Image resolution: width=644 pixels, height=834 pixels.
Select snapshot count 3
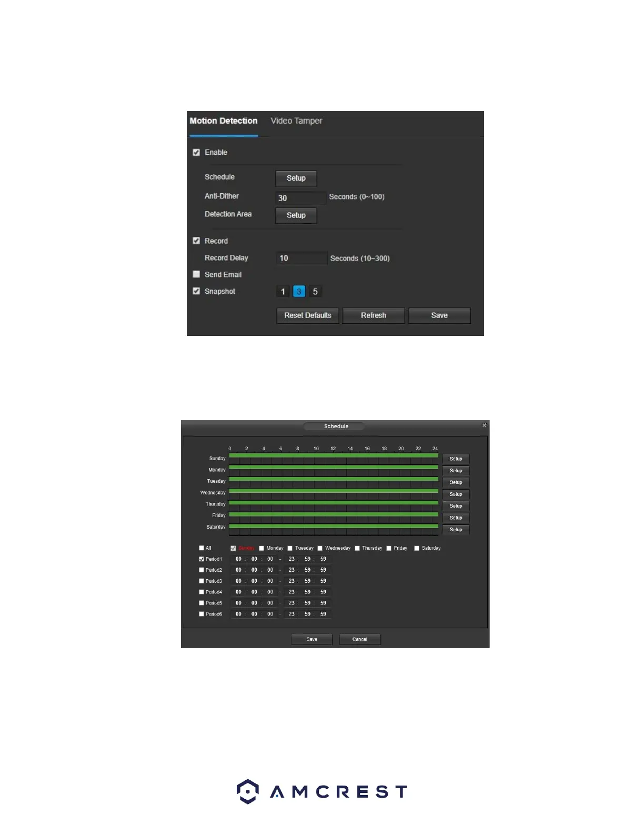point(299,291)
